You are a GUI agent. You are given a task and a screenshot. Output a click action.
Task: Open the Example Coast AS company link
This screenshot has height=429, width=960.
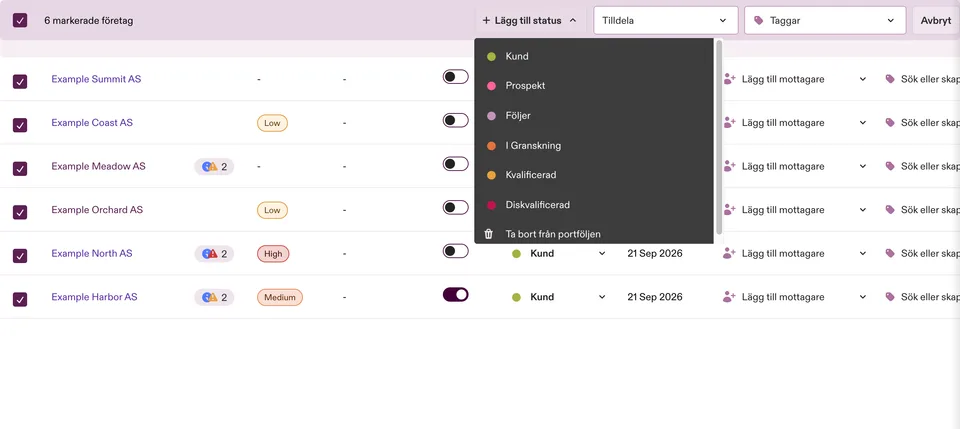coord(92,122)
